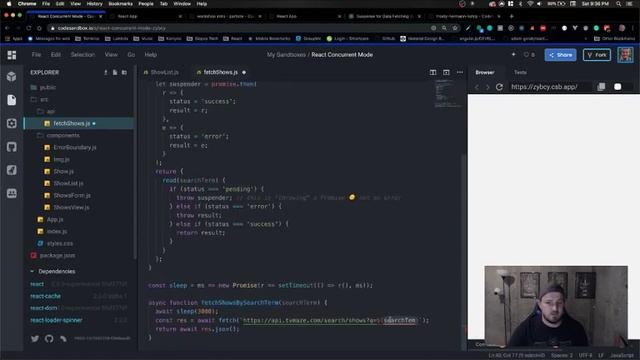Click the react-loader-spinner dependency link
This screenshot has height=360, width=640.
point(56,320)
